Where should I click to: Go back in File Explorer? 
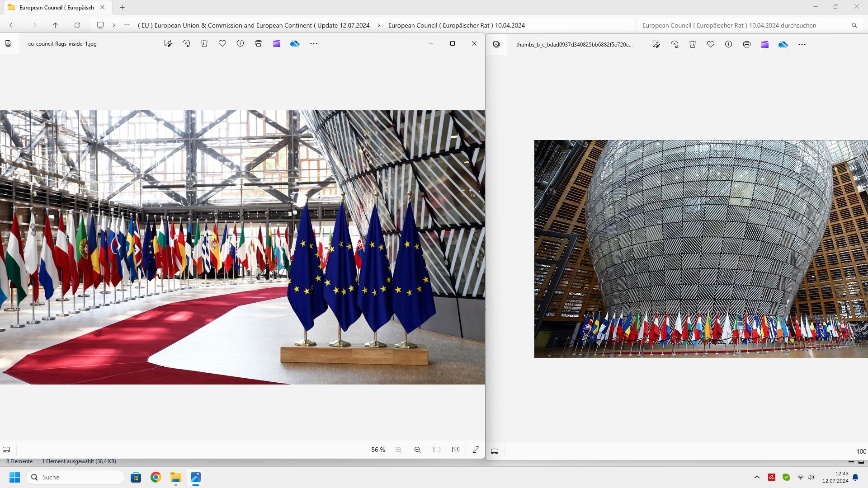12,25
